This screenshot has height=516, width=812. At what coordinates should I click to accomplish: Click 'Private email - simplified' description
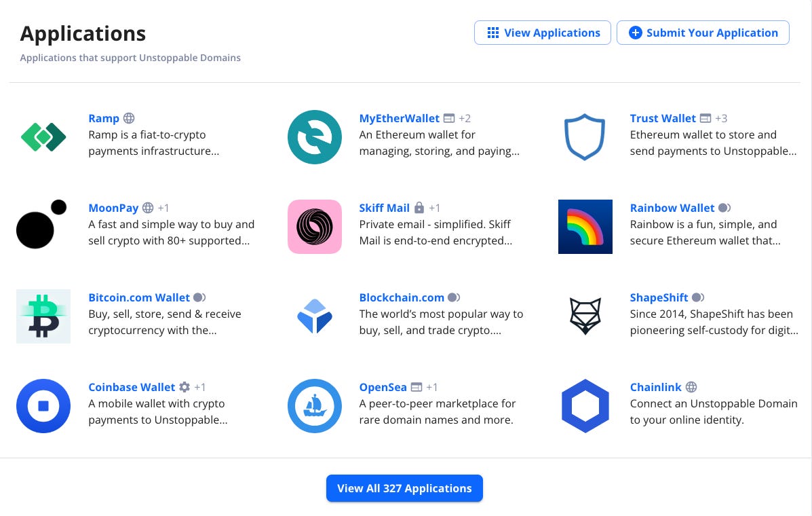436,232
